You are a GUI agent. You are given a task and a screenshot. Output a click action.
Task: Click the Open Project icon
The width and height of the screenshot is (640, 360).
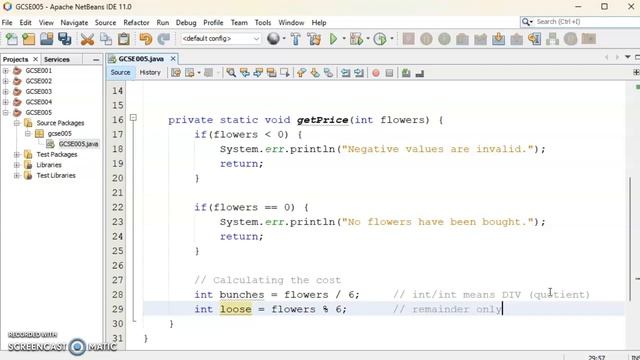47,39
